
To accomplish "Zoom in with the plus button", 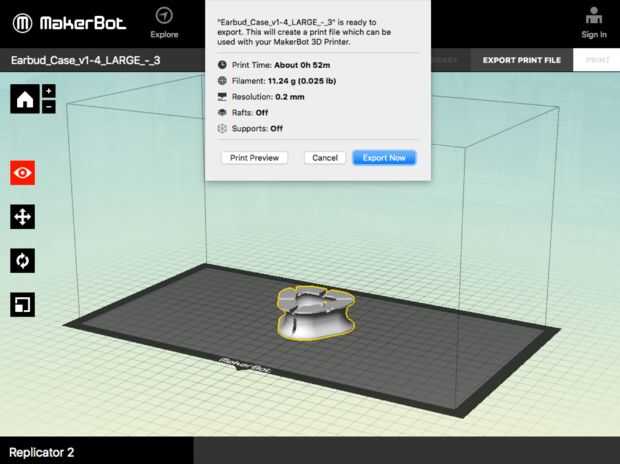I will 49,91.
